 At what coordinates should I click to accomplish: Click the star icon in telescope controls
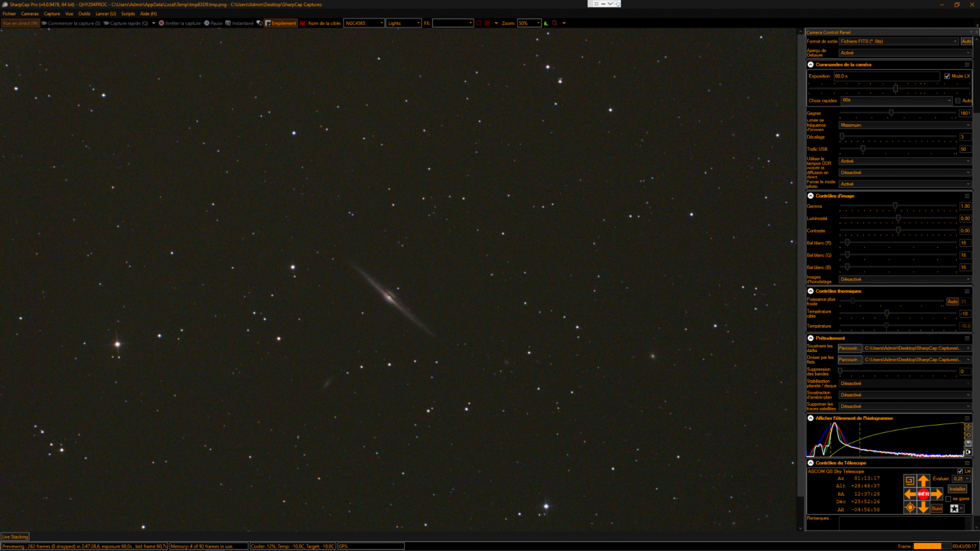(954, 509)
